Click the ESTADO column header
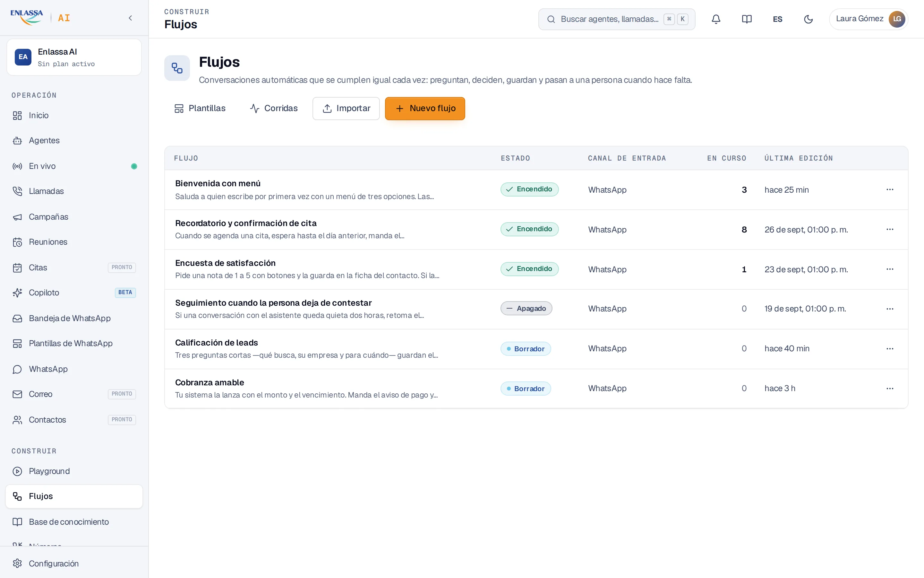The image size is (924, 578). [516, 158]
